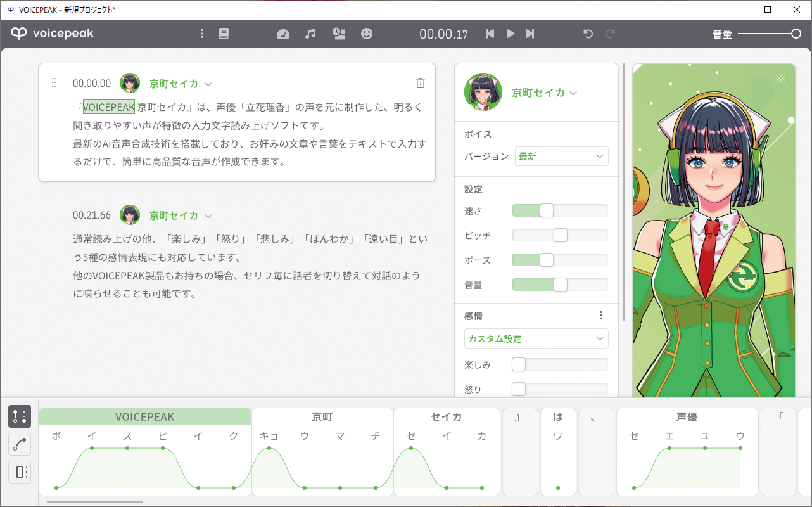Select the 声優 word segment header
The image size is (812, 507).
(x=687, y=416)
